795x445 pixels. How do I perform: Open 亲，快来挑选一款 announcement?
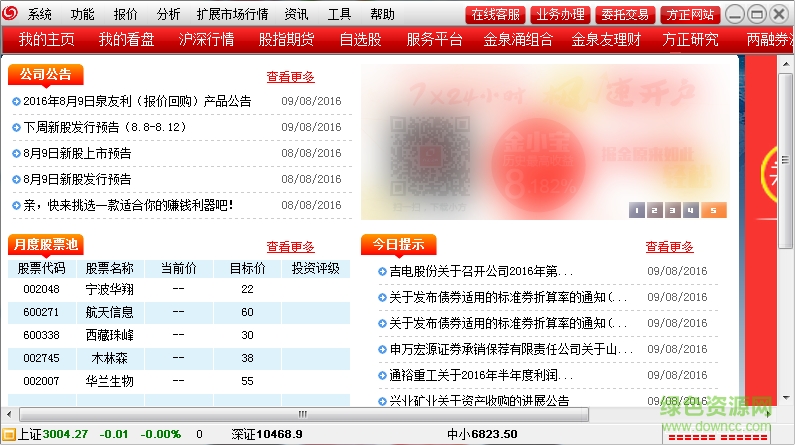click(x=129, y=205)
